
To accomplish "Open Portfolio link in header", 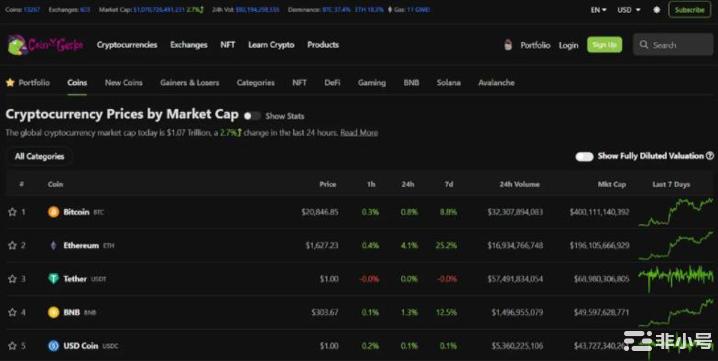I will [535, 45].
